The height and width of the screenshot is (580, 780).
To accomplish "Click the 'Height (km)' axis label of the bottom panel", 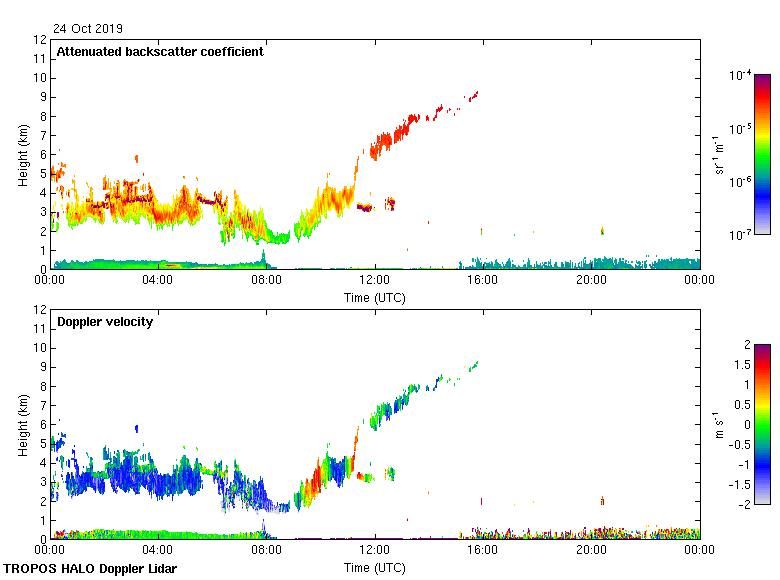I will [23, 424].
